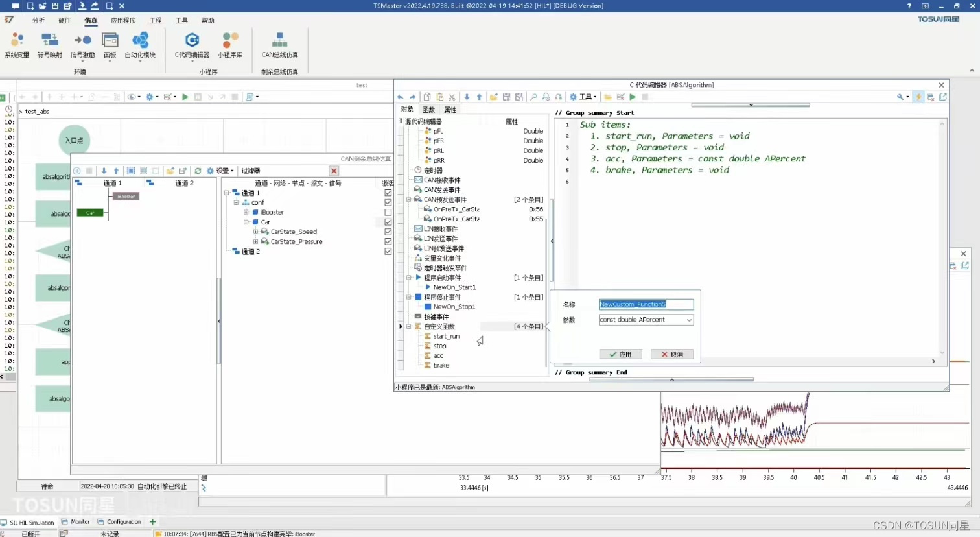Click the green run arrow in C code editor toolbar
Viewport: 980px width, 537px height.
coord(633,97)
